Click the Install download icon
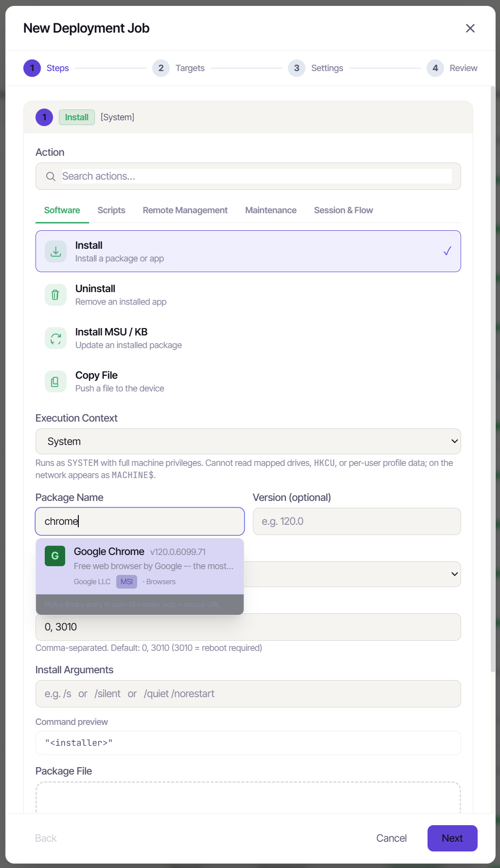 click(56, 251)
